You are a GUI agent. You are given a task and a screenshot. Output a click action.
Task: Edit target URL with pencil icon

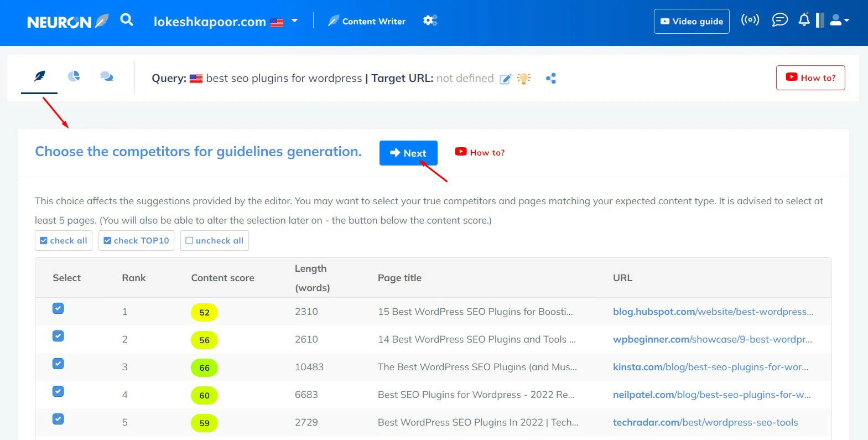[x=506, y=79]
